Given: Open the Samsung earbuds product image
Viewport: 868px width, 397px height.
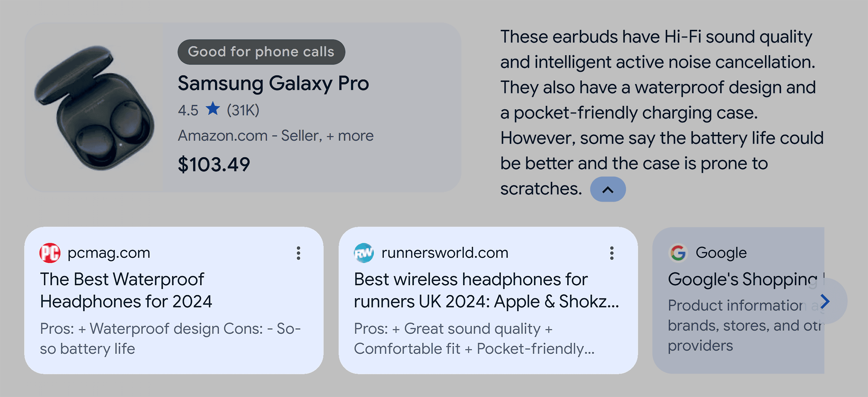Looking at the screenshot, I should click(x=94, y=108).
